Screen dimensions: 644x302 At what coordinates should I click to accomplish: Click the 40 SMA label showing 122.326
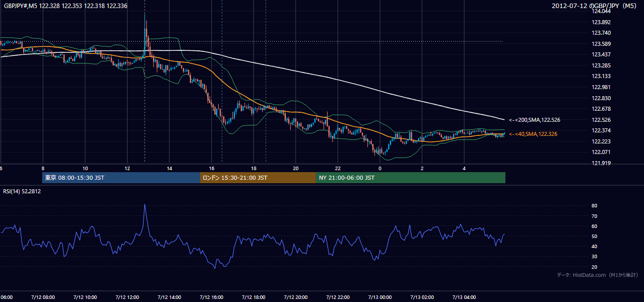click(533, 134)
